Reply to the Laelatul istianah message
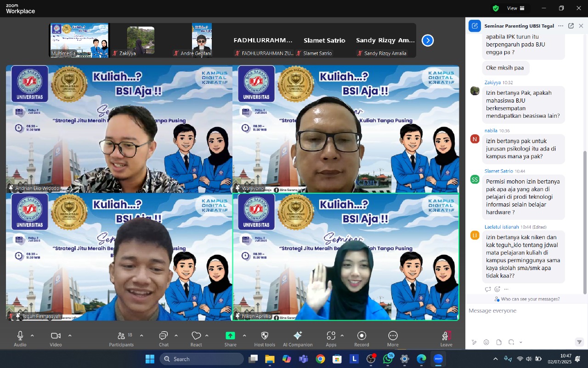 tap(488, 289)
